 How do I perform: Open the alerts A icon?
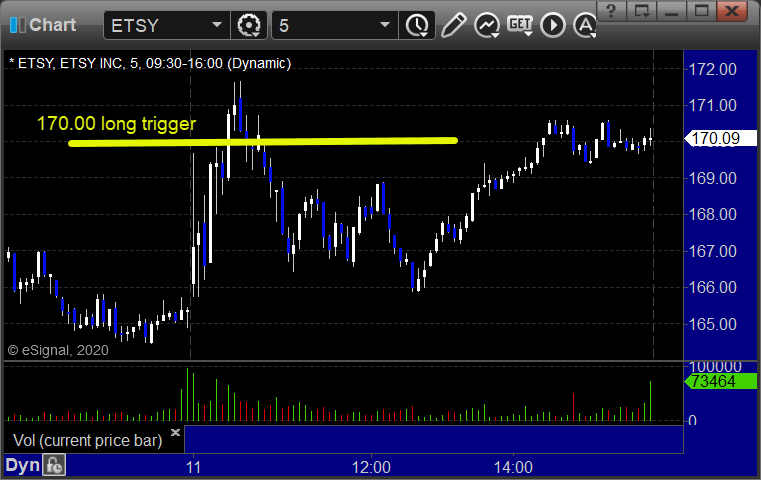[585, 25]
